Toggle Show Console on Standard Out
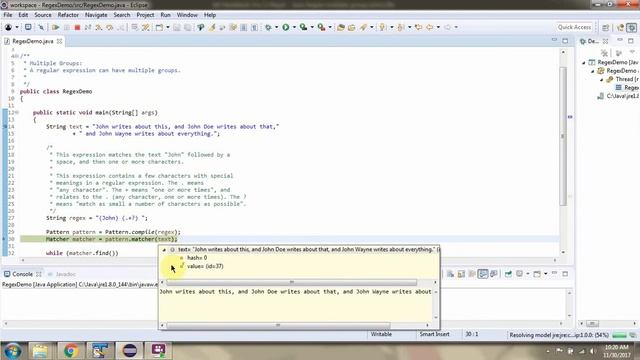Viewport: 640px width, 360px height. pos(483,274)
